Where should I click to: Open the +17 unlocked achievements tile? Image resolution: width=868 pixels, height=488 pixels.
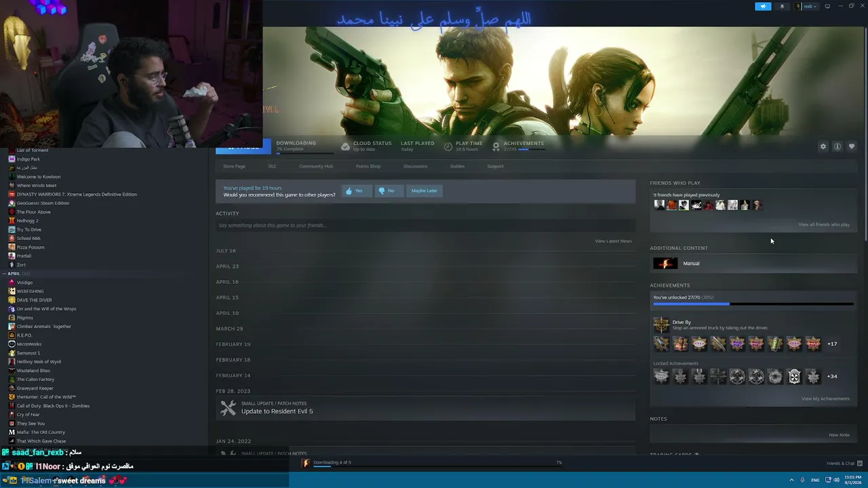832,344
